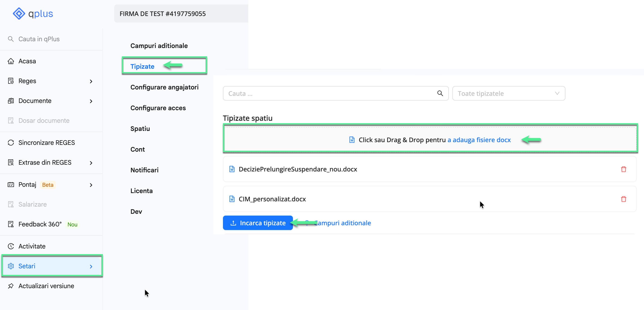This screenshot has width=644, height=310.
Task: Click the qplus diamond logo
Action: pyautogui.click(x=19, y=14)
